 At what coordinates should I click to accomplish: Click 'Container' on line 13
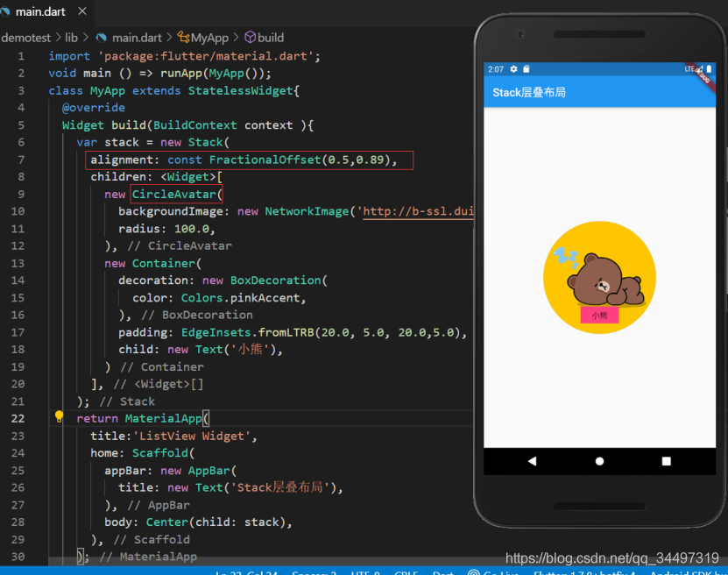pyautogui.click(x=164, y=263)
